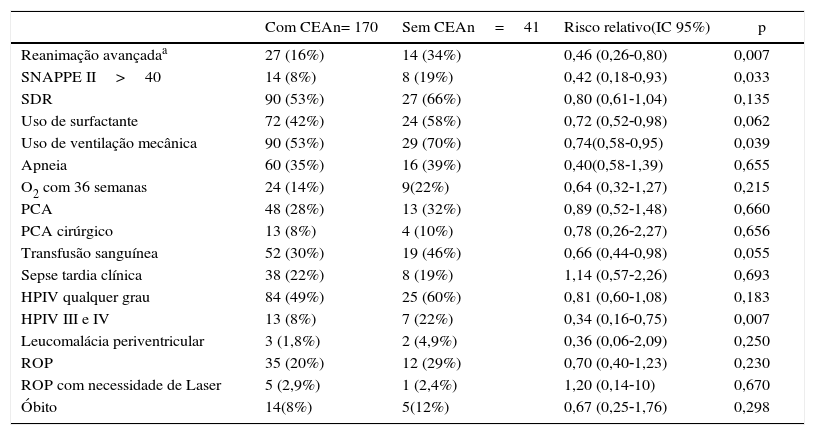Select 'Uso de surfactante' row label
Image resolution: width=815 pixels, height=435 pixels.
(x=79, y=121)
